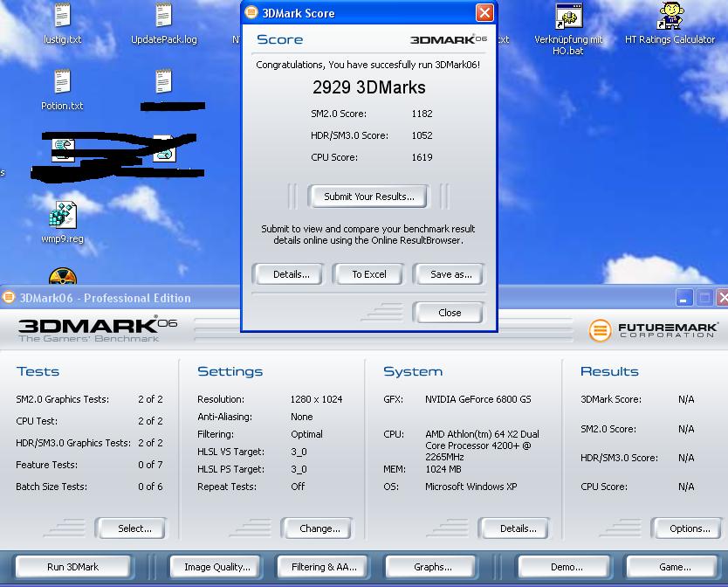Click Run 3DMark button

[x=73, y=567]
